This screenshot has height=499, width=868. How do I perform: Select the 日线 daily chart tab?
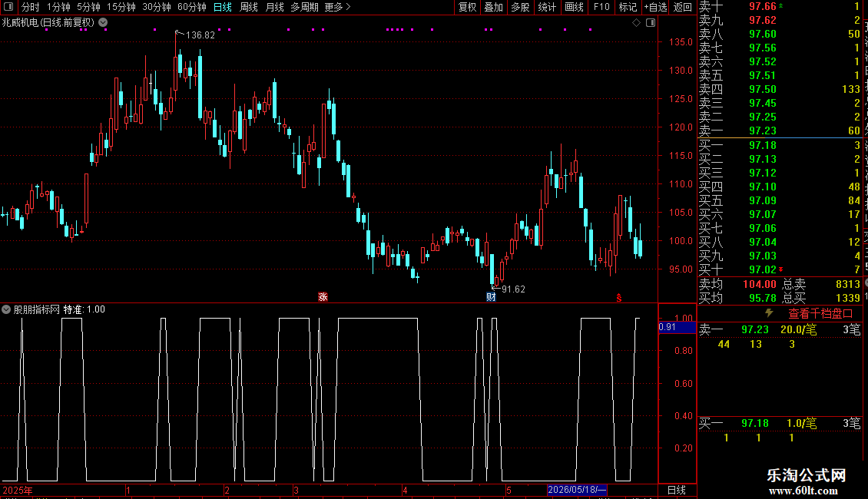coord(223,7)
